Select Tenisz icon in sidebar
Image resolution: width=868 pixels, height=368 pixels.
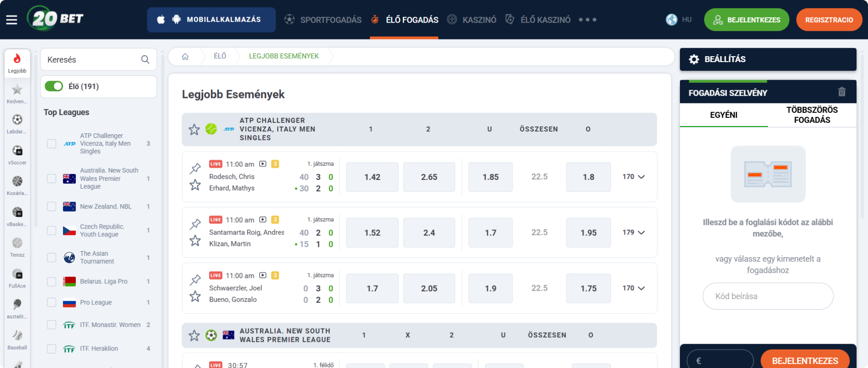17,243
